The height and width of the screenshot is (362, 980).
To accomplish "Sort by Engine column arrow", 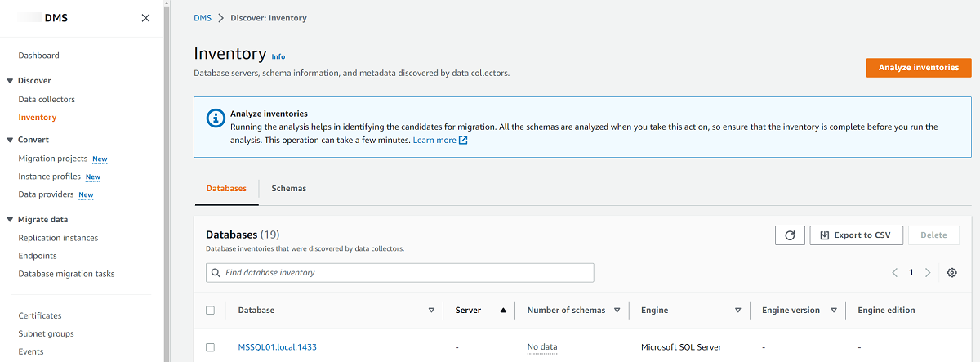I will [737, 311].
